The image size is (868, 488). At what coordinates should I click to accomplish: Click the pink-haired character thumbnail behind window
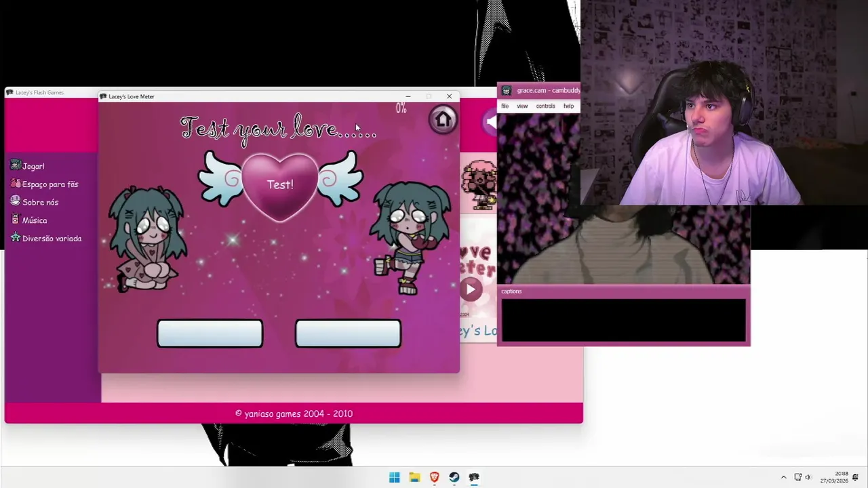tap(479, 184)
